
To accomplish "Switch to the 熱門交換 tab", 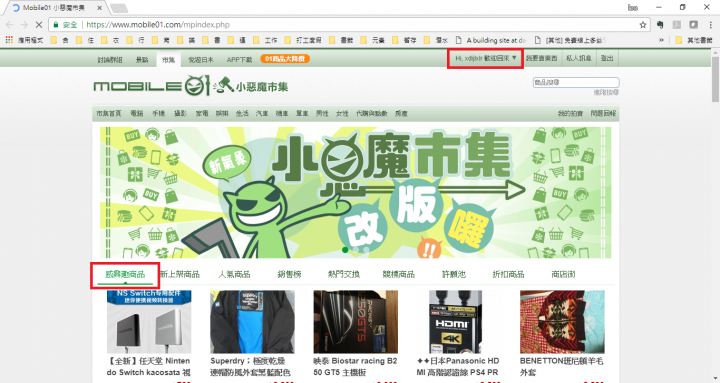I will [x=344, y=274].
